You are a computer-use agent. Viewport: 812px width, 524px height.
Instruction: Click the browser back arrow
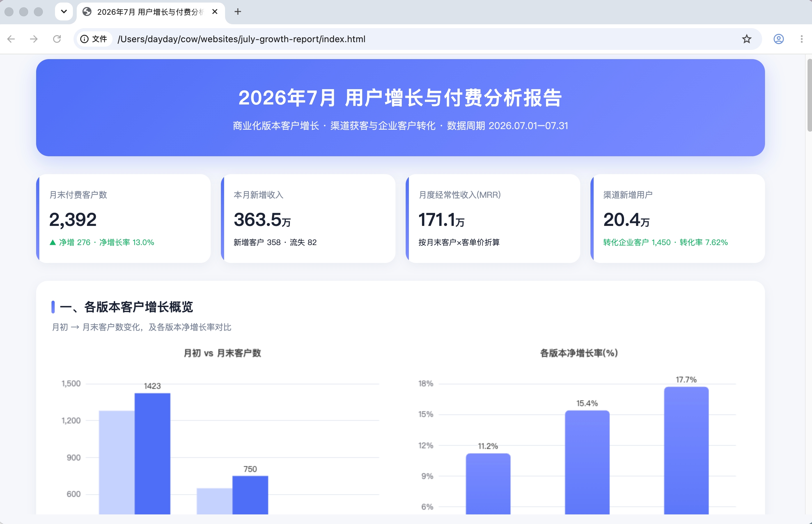[x=11, y=39]
